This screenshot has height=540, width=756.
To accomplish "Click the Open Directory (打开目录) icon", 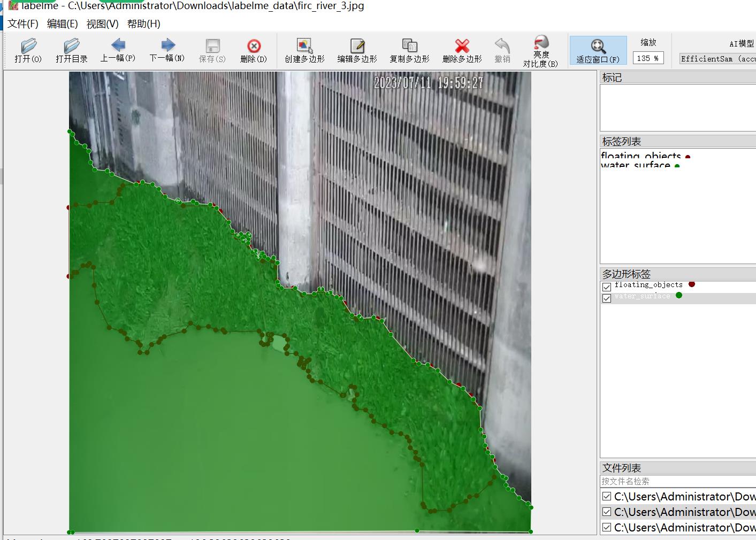I will point(71,51).
